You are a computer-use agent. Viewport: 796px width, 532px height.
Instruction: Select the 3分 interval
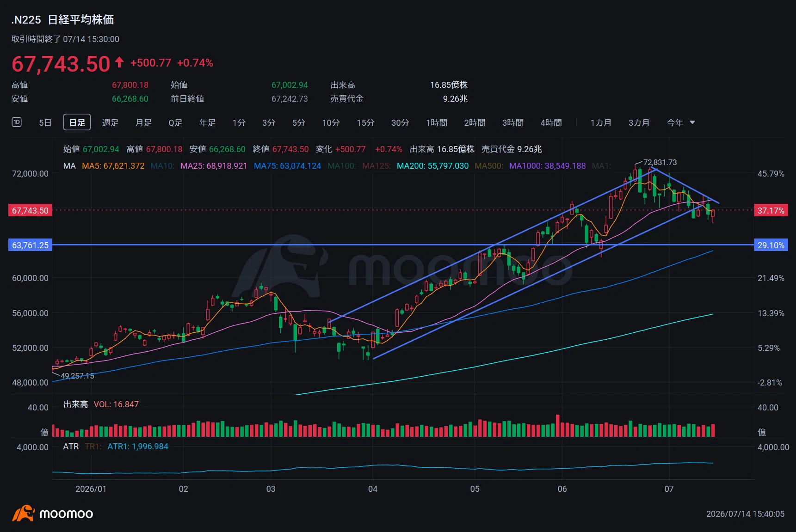click(269, 122)
